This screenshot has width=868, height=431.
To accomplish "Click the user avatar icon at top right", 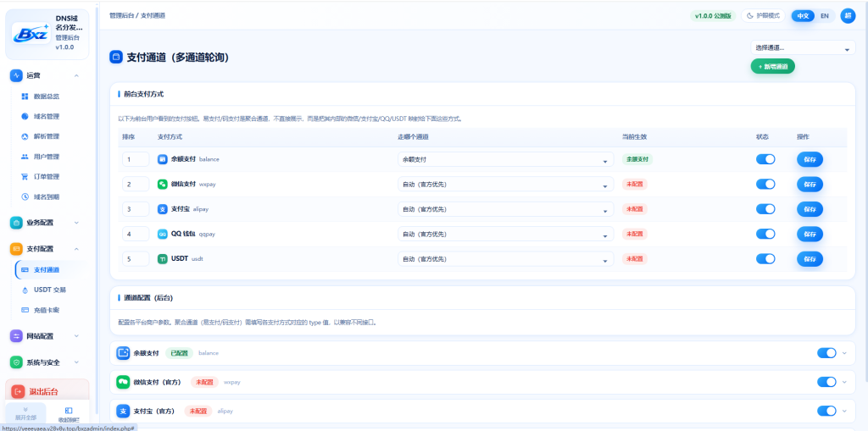I will 848,15.
